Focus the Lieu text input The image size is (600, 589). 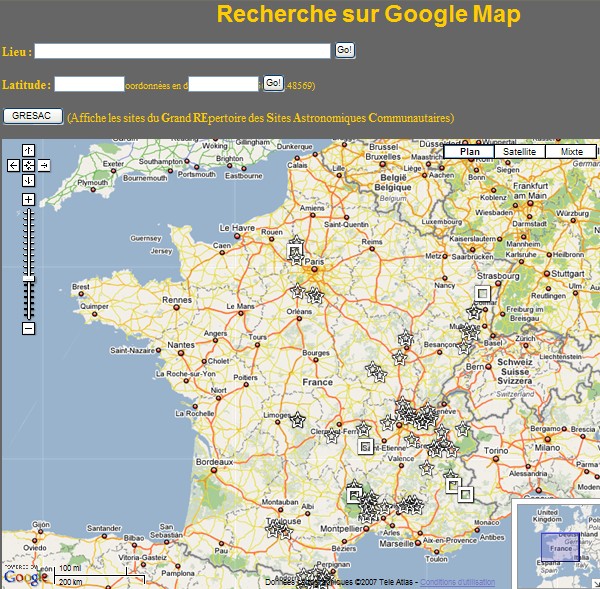(182, 51)
